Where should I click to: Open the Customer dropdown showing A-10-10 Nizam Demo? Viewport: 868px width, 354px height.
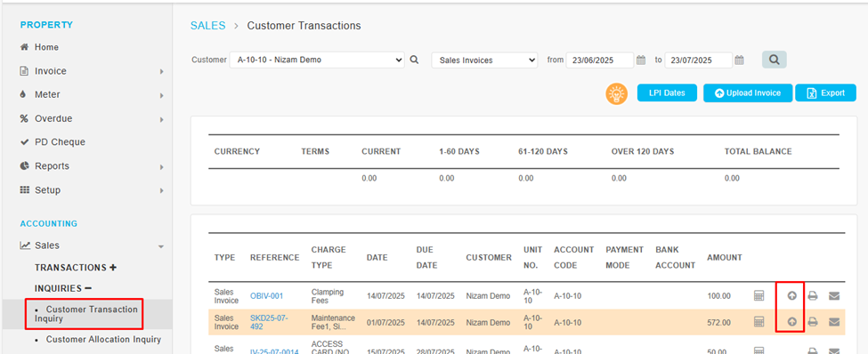pyautogui.click(x=317, y=60)
